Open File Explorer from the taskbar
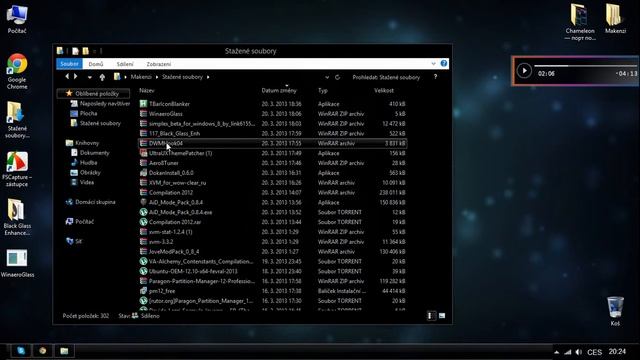 (x=64, y=351)
